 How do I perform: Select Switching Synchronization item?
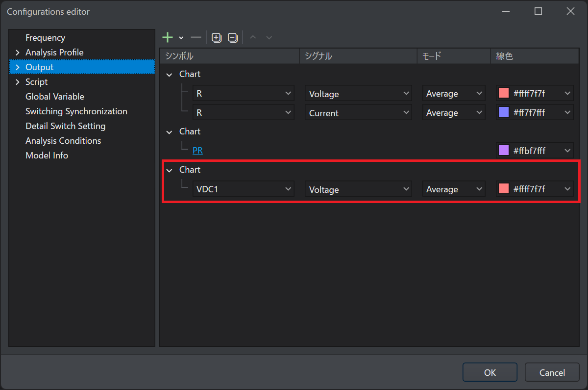pos(76,111)
